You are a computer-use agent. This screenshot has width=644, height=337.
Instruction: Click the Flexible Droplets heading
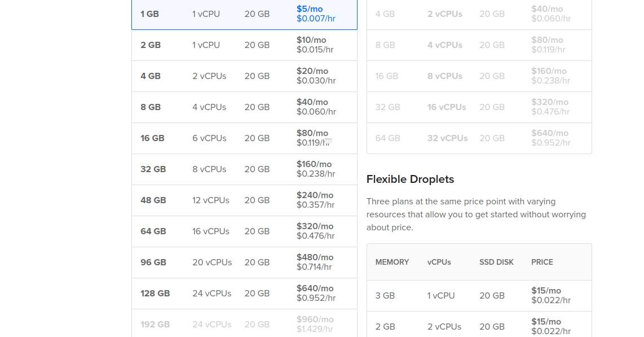click(410, 180)
